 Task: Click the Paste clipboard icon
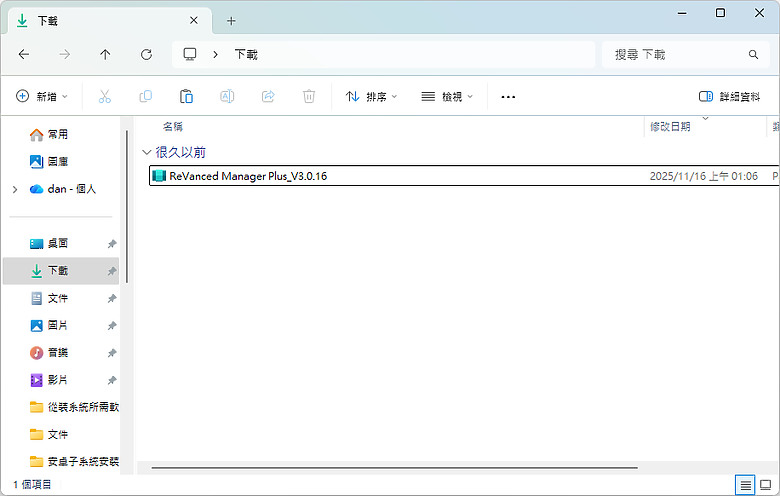pos(186,97)
